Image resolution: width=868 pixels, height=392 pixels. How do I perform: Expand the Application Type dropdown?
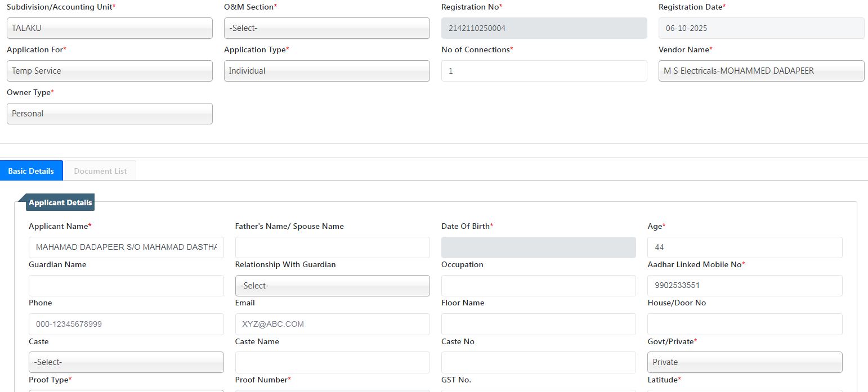pos(326,71)
